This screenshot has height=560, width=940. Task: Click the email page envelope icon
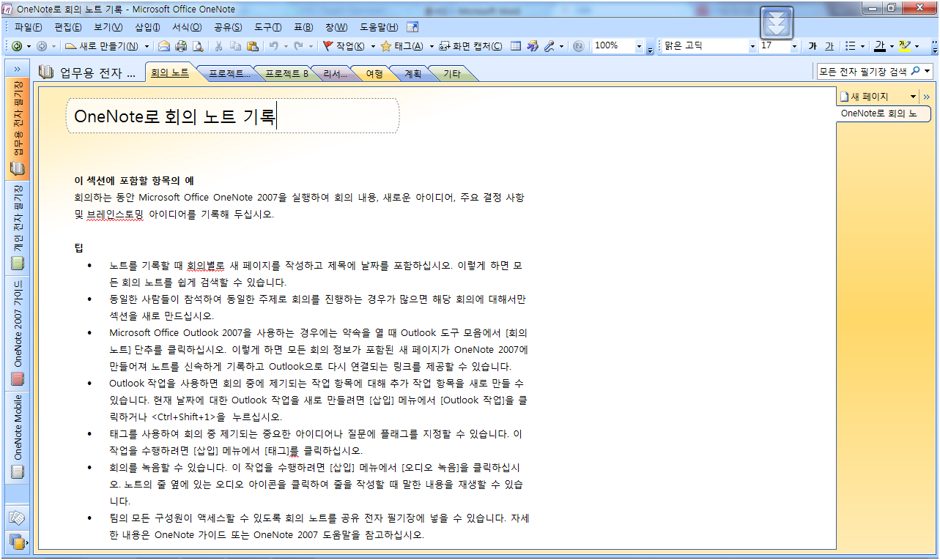coord(164,46)
